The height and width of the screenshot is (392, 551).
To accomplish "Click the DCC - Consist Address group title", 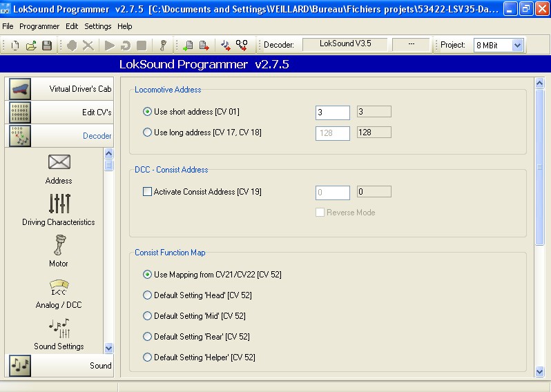I will pos(171,170).
